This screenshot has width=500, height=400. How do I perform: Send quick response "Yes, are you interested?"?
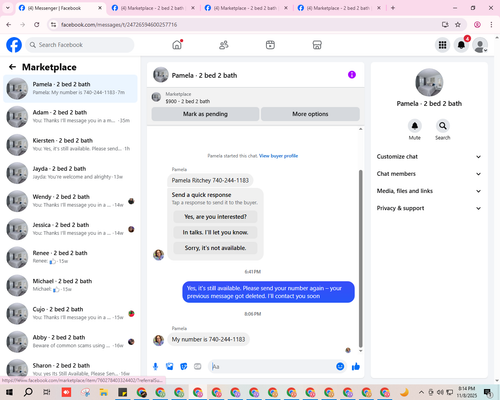pos(215,217)
